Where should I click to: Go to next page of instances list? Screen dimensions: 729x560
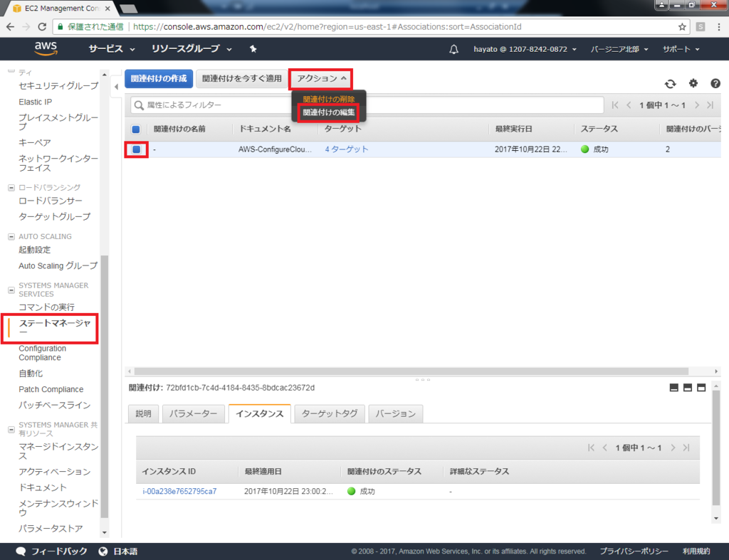pyautogui.click(x=673, y=448)
